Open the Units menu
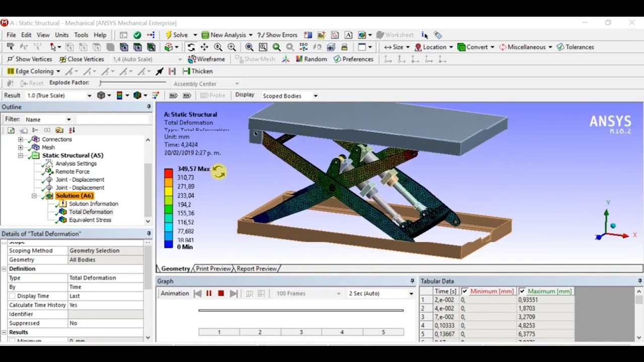Image resolution: width=644 pixels, height=362 pixels. pyautogui.click(x=62, y=35)
